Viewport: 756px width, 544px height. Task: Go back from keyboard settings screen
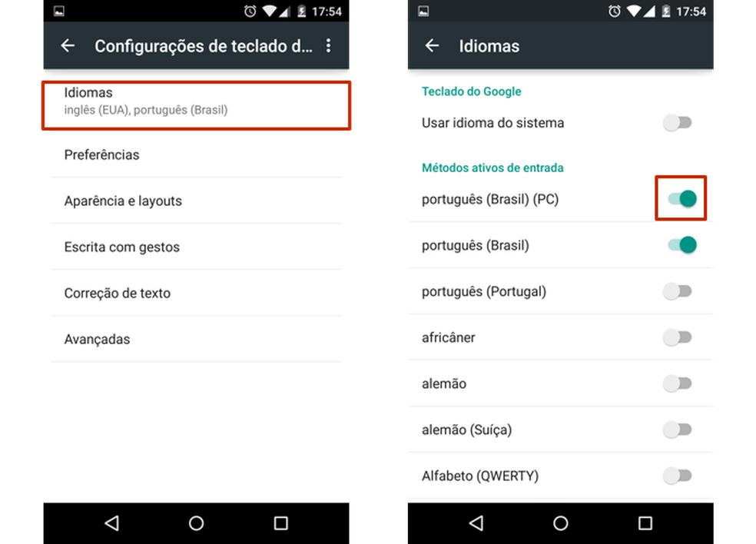(x=68, y=46)
